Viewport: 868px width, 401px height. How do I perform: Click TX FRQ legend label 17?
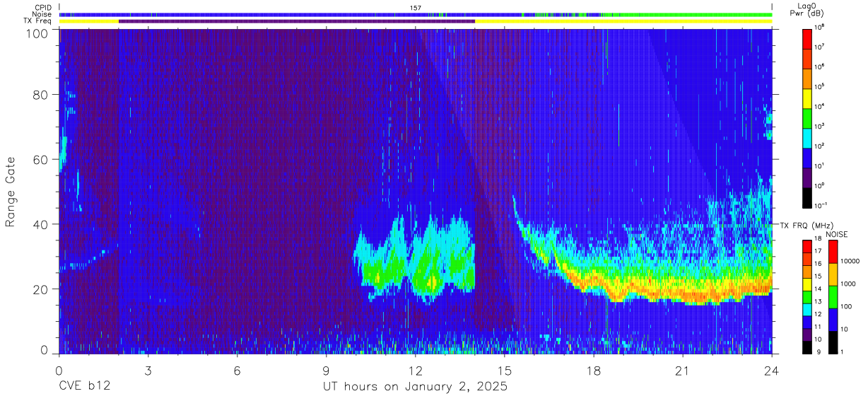pos(818,251)
